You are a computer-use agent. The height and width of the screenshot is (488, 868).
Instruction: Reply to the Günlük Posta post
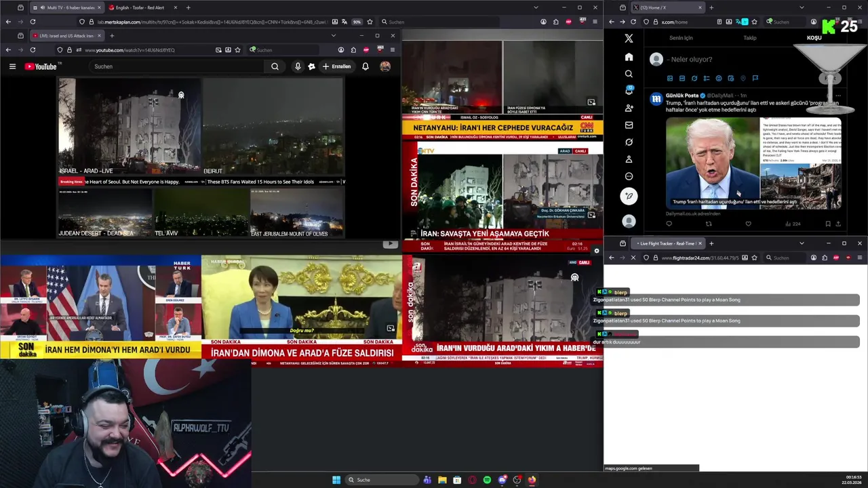click(x=669, y=224)
